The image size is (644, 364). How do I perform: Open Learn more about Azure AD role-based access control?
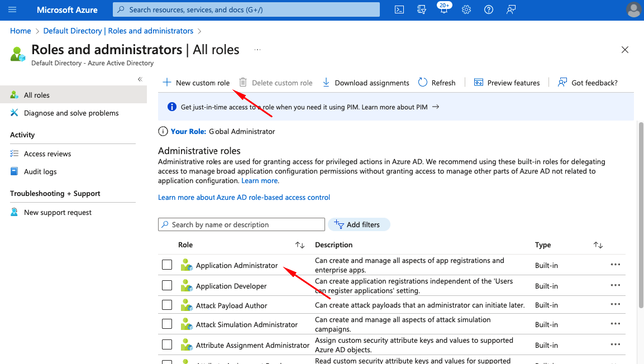(x=244, y=198)
